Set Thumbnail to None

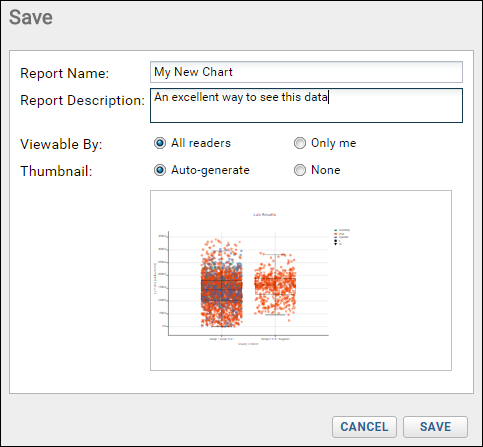(300, 170)
